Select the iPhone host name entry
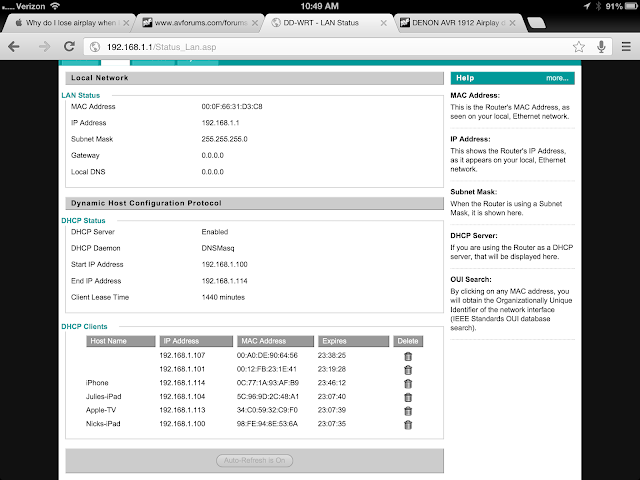Viewport: 640px width, 480px height. [x=97, y=383]
